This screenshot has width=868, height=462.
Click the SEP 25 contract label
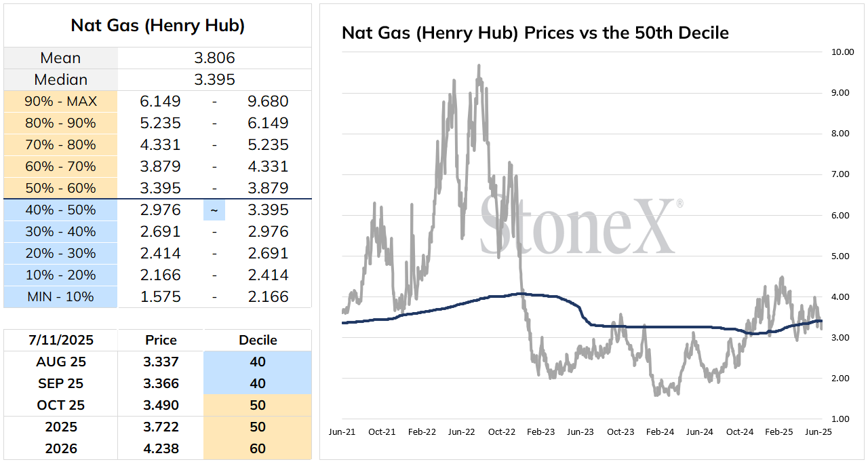(60, 383)
